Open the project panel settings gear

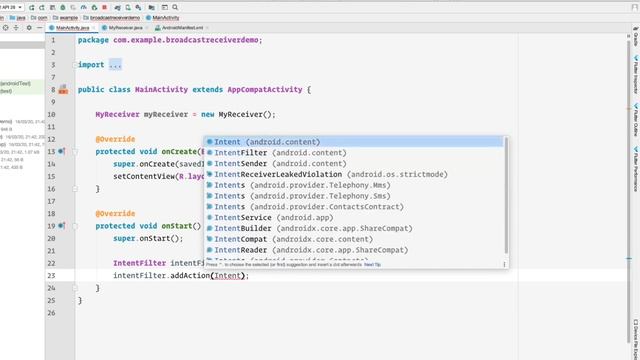coord(29,28)
